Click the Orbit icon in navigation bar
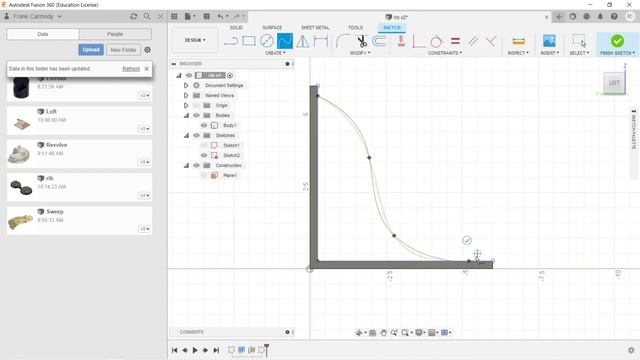 coord(359,333)
